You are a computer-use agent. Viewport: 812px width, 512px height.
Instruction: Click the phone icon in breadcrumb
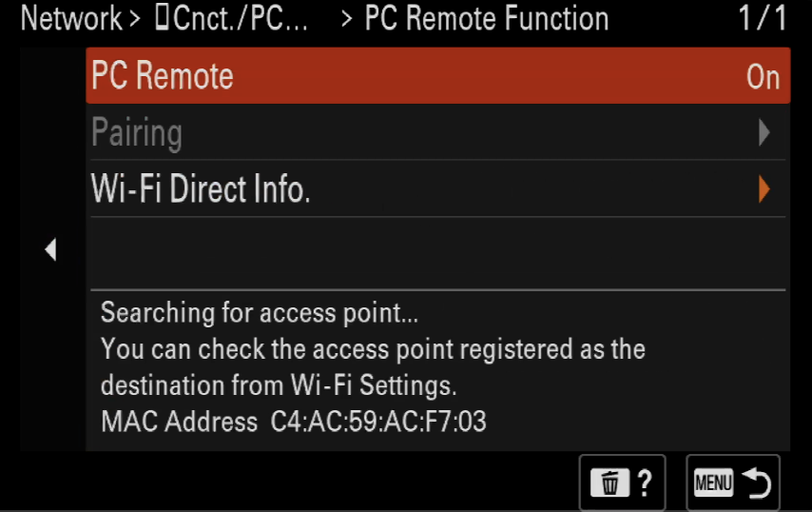point(162,18)
